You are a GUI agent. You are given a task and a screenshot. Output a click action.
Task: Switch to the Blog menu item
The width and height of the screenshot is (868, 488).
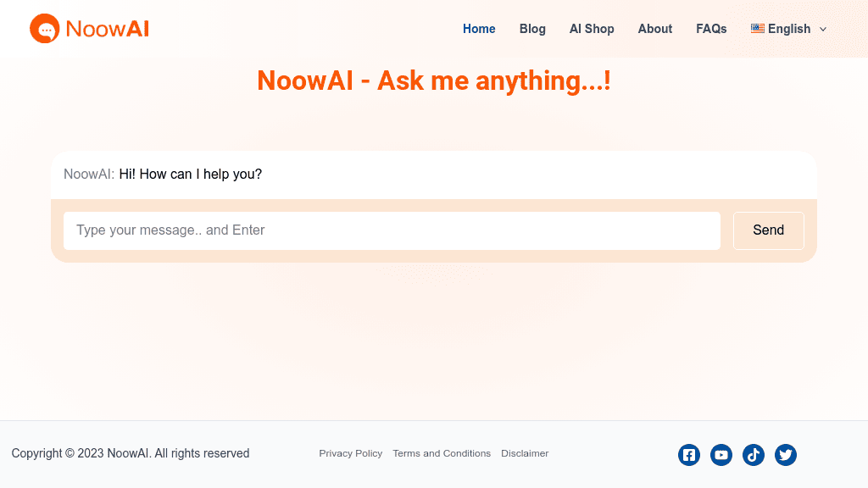[532, 28]
